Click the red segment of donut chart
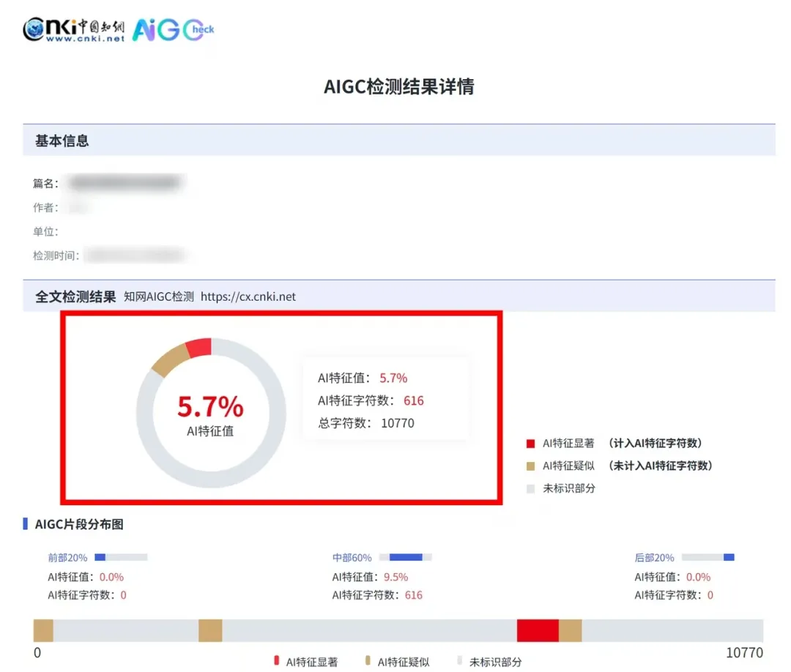The width and height of the screenshot is (791, 672). pos(199,348)
